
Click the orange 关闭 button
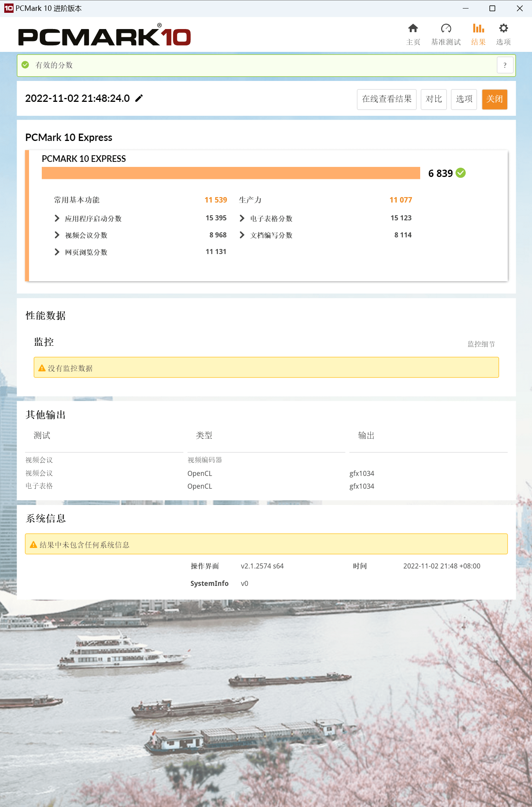tap(494, 99)
